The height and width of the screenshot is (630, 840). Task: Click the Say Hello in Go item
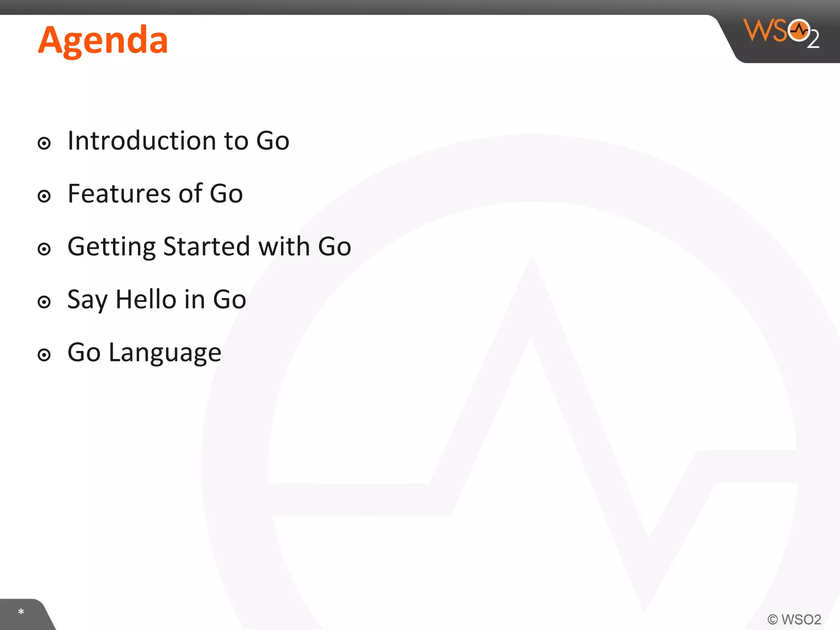(x=157, y=299)
